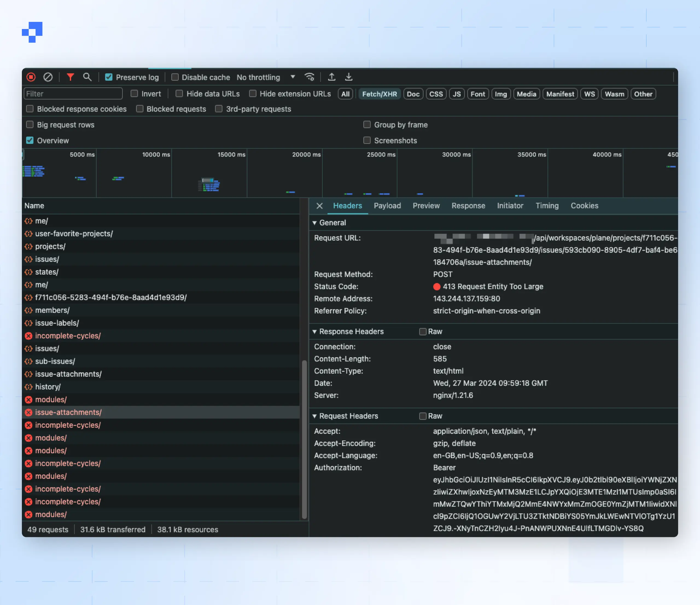This screenshot has width=700, height=605.
Task: Close the request details pane
Action: [x=319, y=206]
